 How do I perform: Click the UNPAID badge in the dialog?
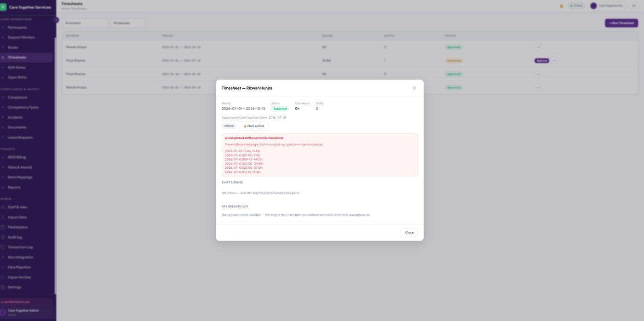tap(229, 126)
